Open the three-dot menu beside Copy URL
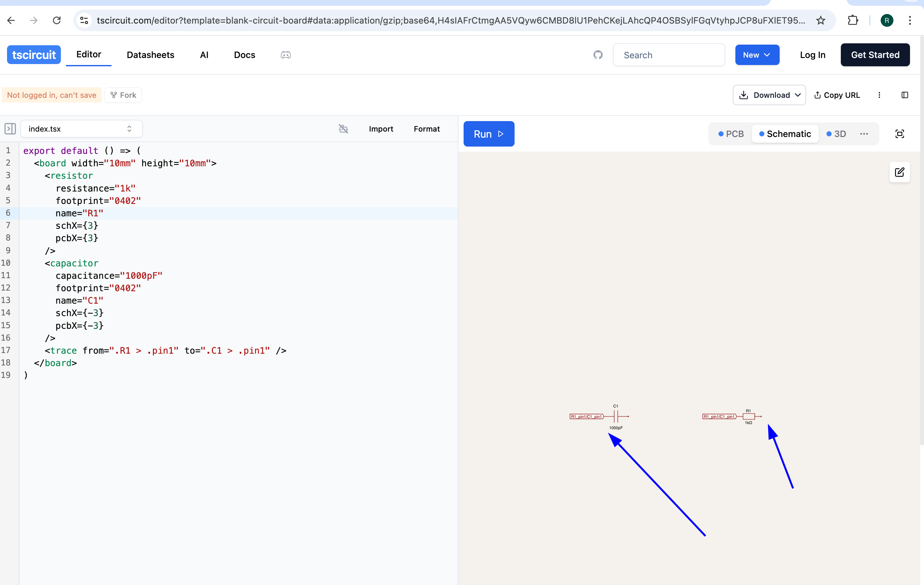This screenshot has height=585, width=924. click(879, 95)
